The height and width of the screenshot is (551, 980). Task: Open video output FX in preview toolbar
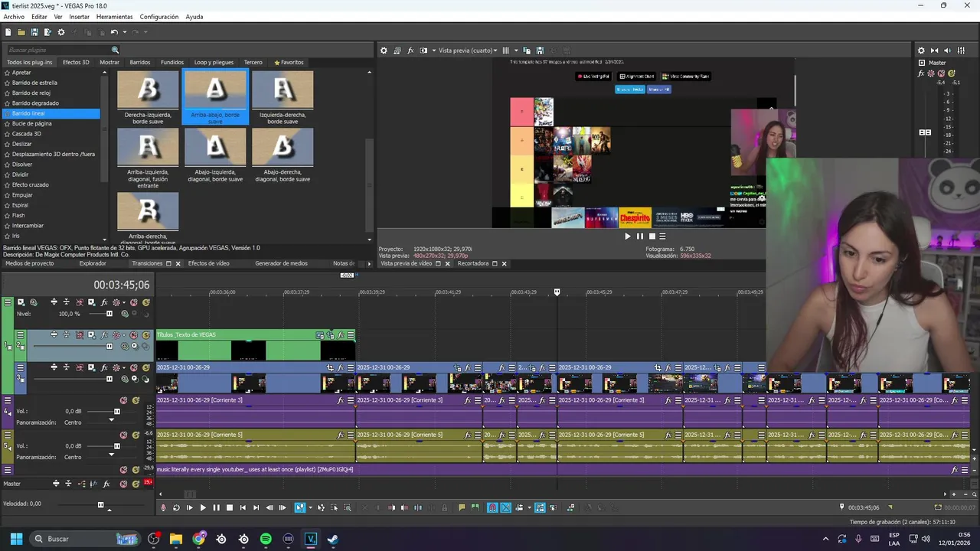tap(410, 51)
